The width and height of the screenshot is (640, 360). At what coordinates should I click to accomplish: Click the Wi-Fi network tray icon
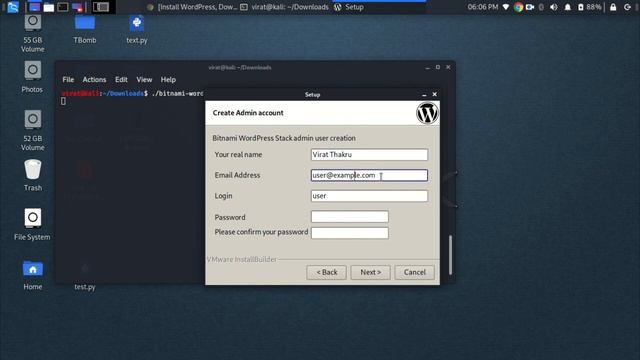pyautogui.click(x=506, y=7)
